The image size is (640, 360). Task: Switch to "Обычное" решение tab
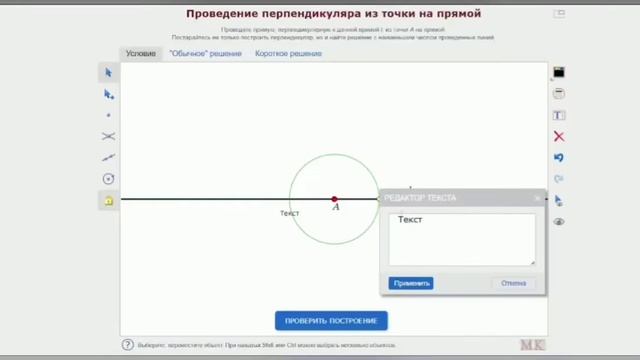pyautogui.click(x=205, y=53)
